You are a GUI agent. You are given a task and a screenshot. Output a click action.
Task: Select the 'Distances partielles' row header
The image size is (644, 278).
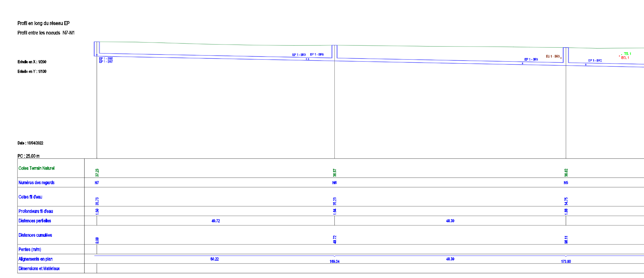pos(35,221)
